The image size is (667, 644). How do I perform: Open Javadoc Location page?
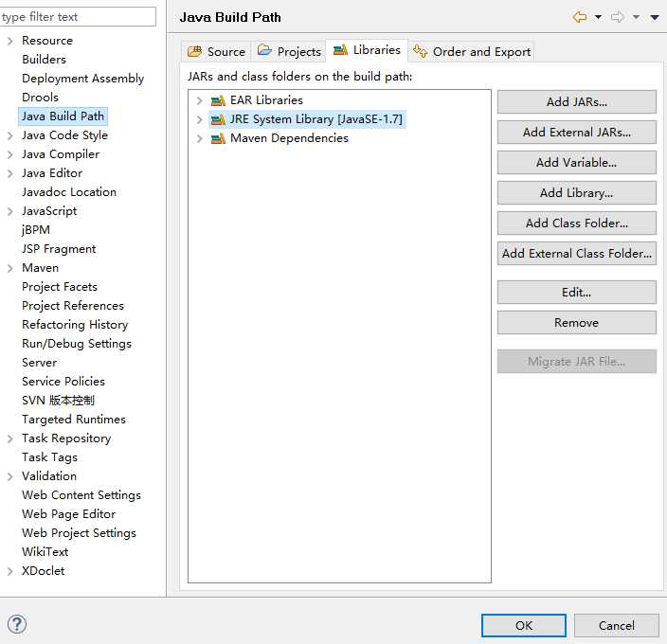[x=69, y=192]
